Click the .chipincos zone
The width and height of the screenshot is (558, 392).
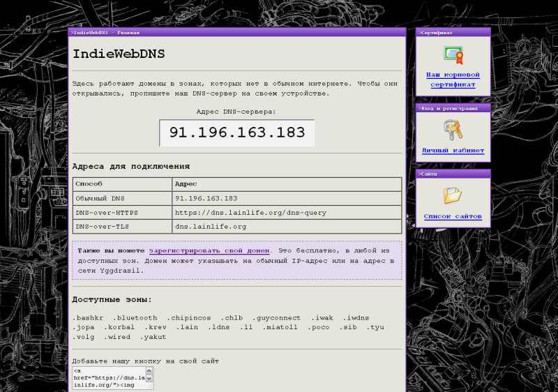tap(188, 318)
